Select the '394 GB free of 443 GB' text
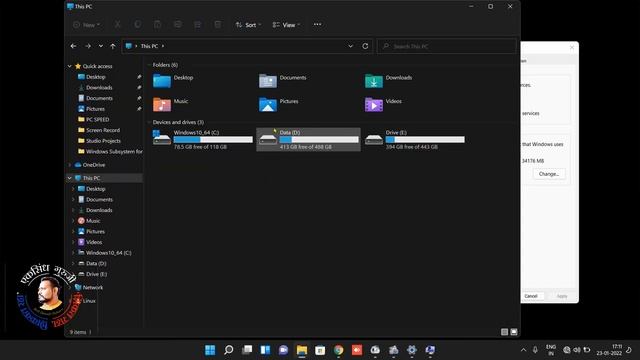This screenshot has width=640, height=360. click(x=411, y=147)
